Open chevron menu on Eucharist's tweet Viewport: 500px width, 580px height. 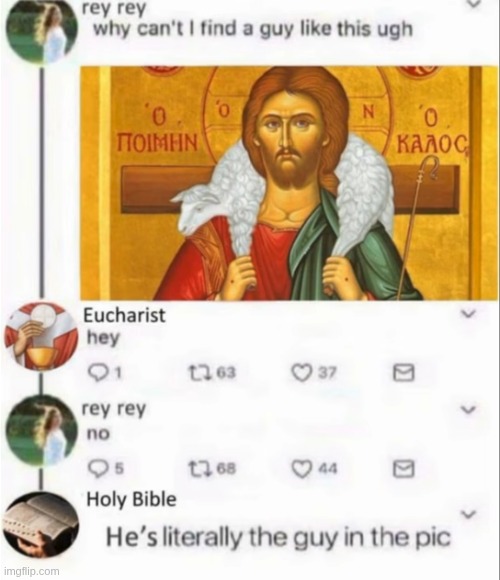point(468,314)
